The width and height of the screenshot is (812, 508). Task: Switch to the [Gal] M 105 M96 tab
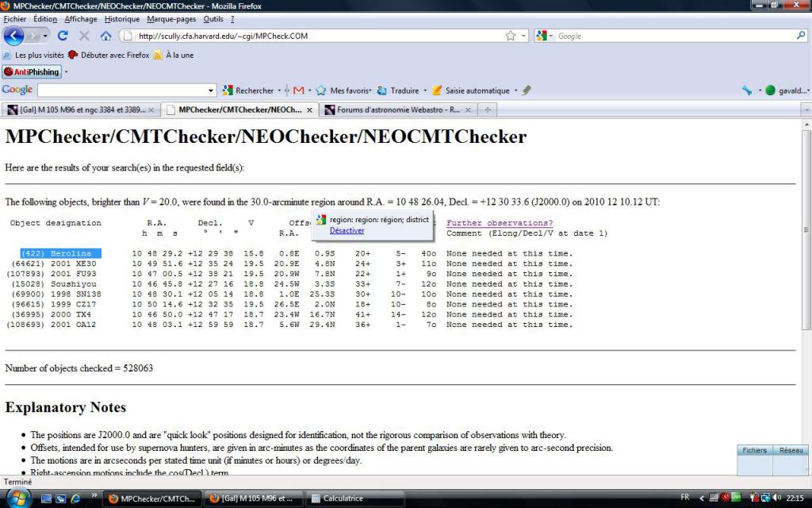[x=81, y=110]
